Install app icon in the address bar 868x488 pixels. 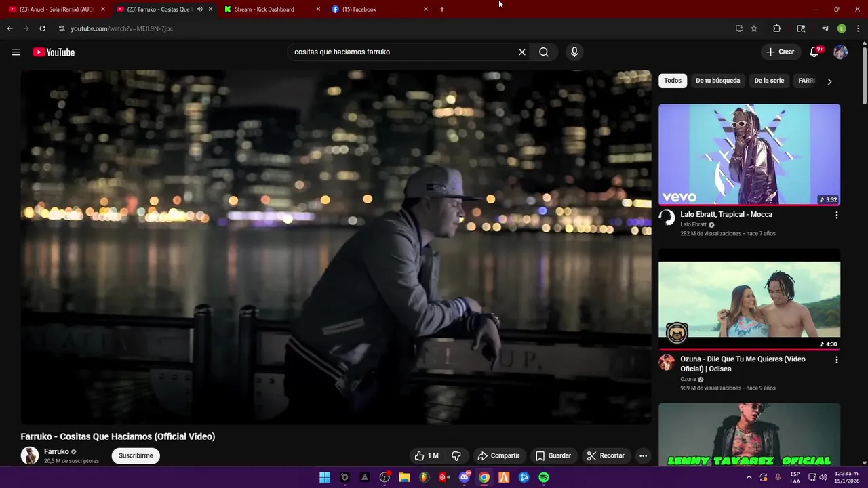[739, 28]
